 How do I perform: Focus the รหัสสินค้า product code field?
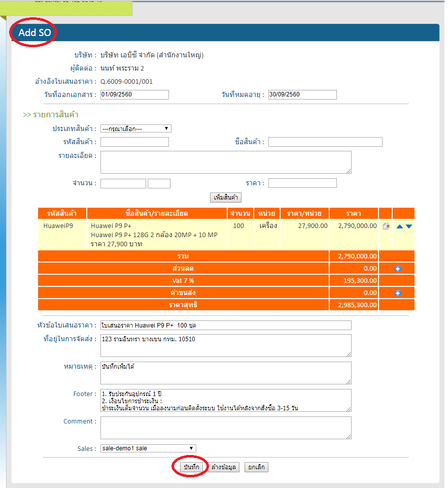134,142
